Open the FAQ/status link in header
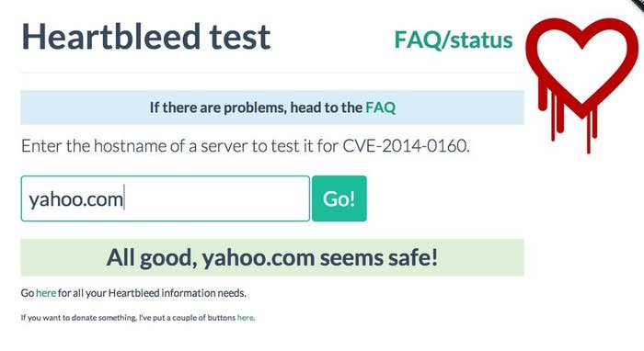644x351 pixels. [x=454, y=40]
